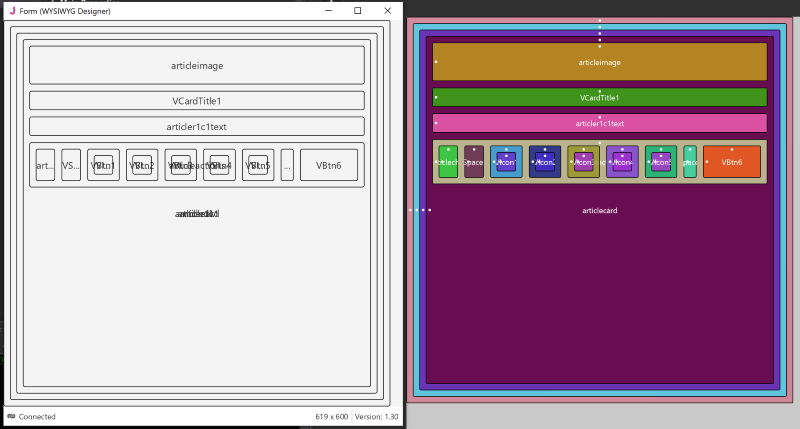Select the golden articleimage block in the colored view
Screen dimensions: 800x429
point(599,62)
